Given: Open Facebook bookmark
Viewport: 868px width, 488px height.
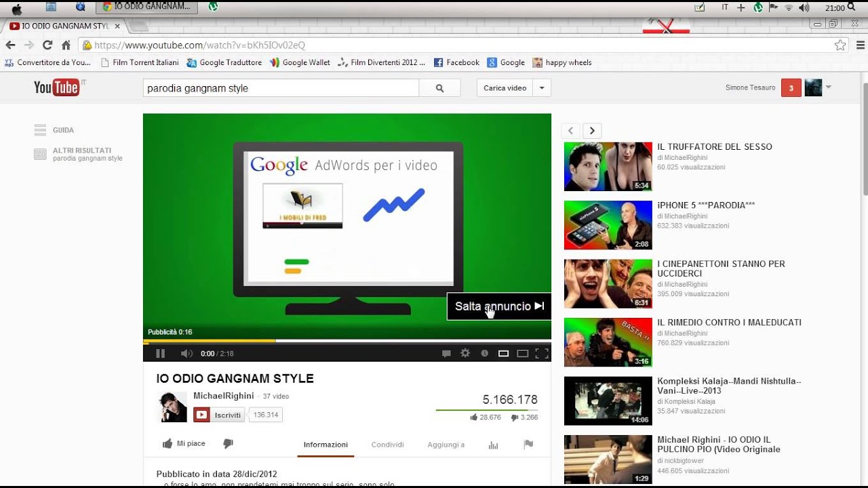Looking at the screenshot, I should pyautogui.click(x=456, y=62).
